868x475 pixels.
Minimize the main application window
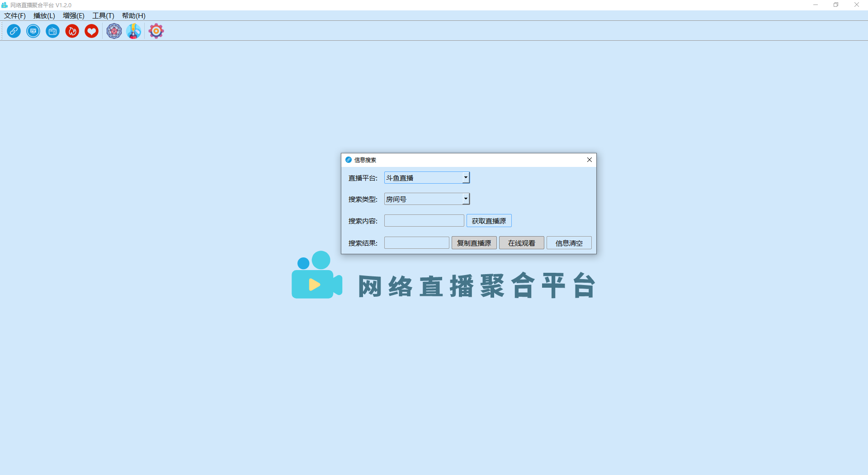coord(816,5)
